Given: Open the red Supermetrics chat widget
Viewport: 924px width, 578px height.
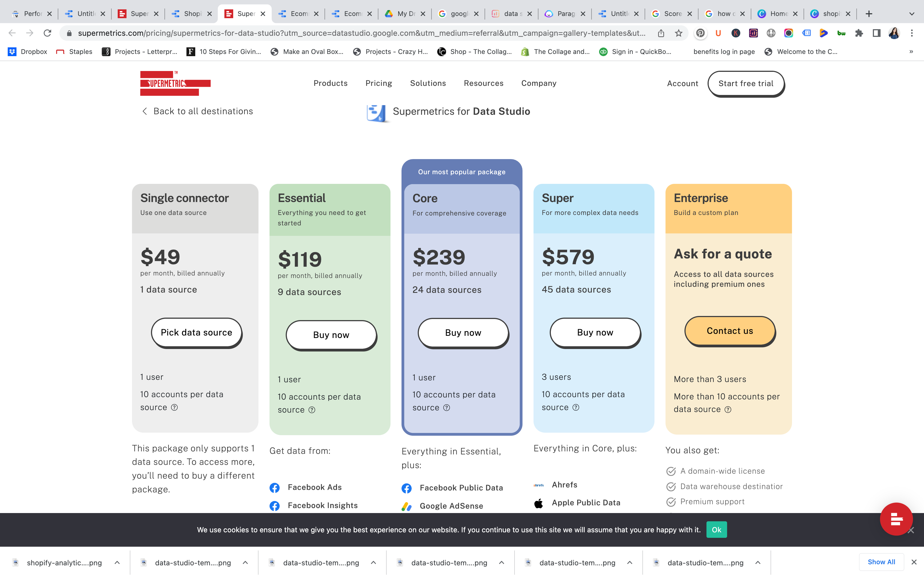Looking at the screenshot, I should (896, 519).
